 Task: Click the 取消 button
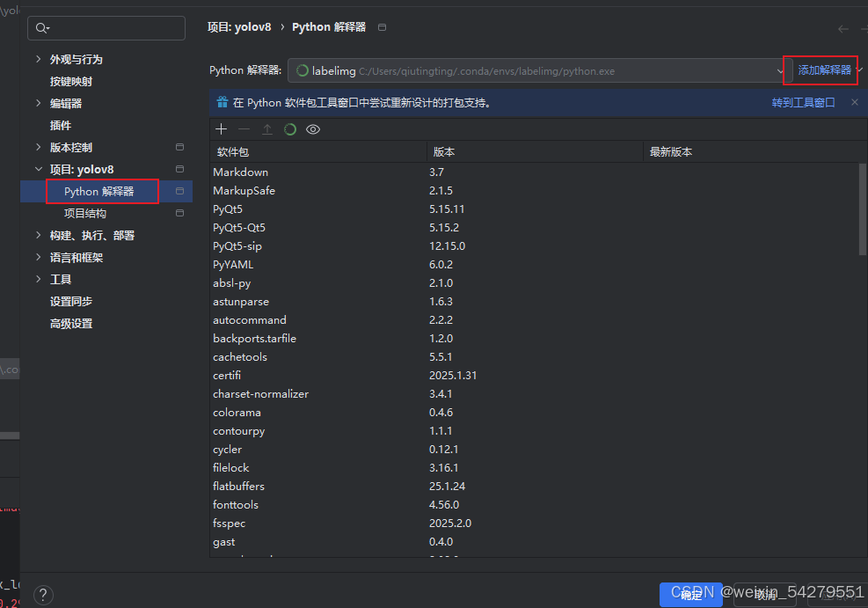[766, 596]
